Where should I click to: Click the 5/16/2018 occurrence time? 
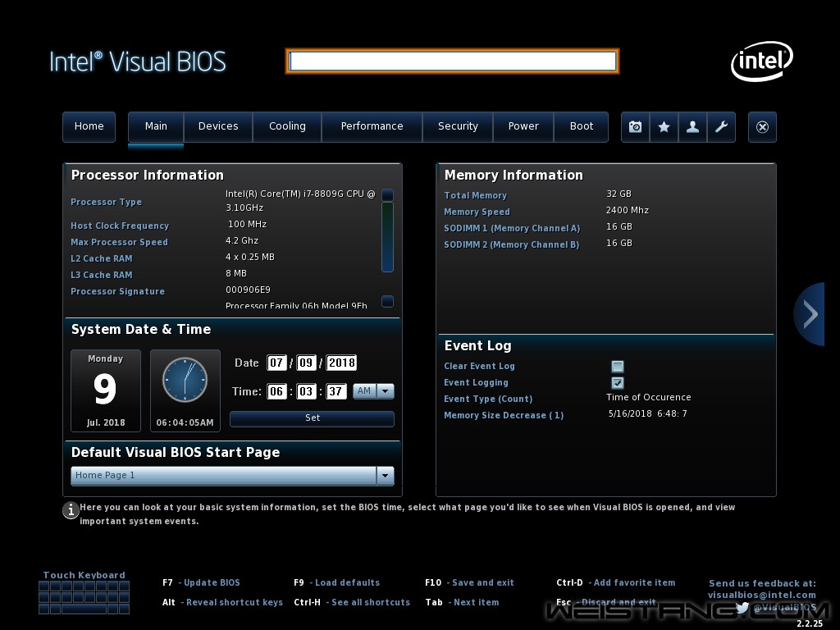point(647,413)
